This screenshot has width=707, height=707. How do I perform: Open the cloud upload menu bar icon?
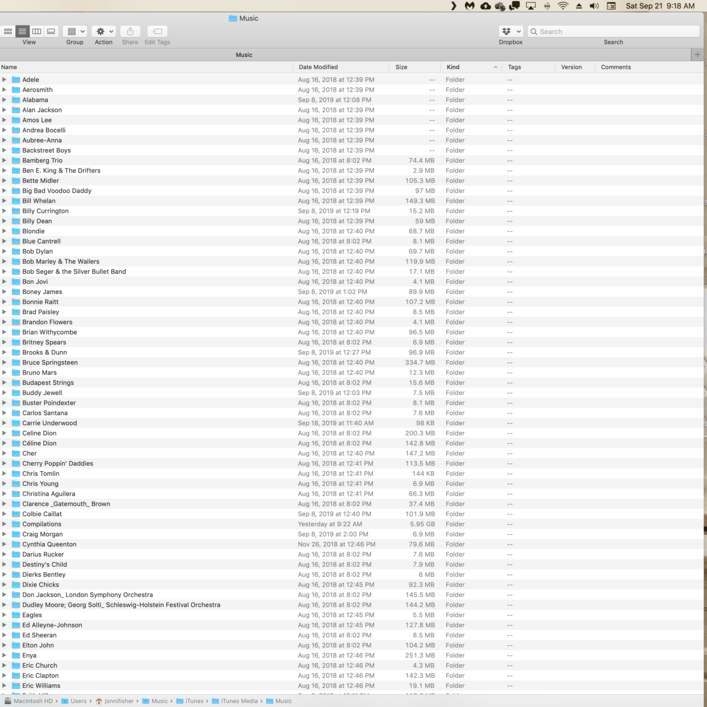pyautogui.click(x=486, y=6)
